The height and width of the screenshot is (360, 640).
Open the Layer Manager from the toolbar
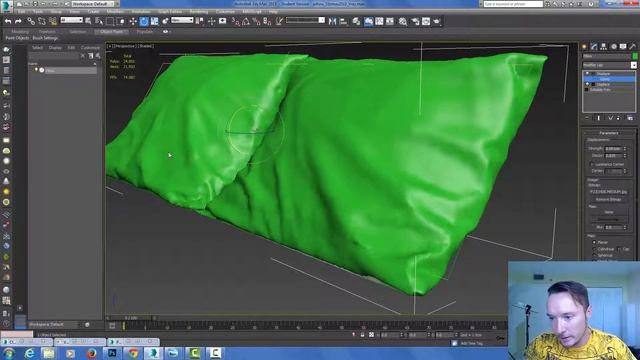pyautogui.click(x=356, y=21)
